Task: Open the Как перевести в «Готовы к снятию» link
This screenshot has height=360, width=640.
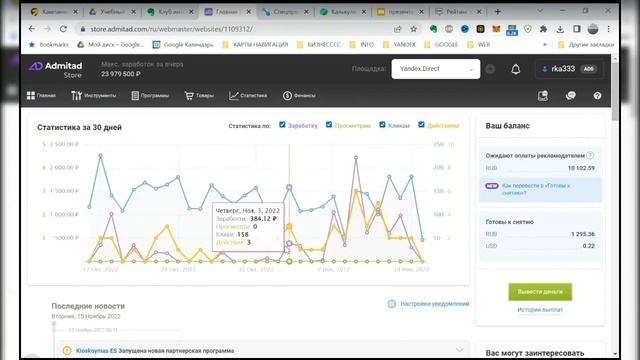Action: tap(536, 189)
